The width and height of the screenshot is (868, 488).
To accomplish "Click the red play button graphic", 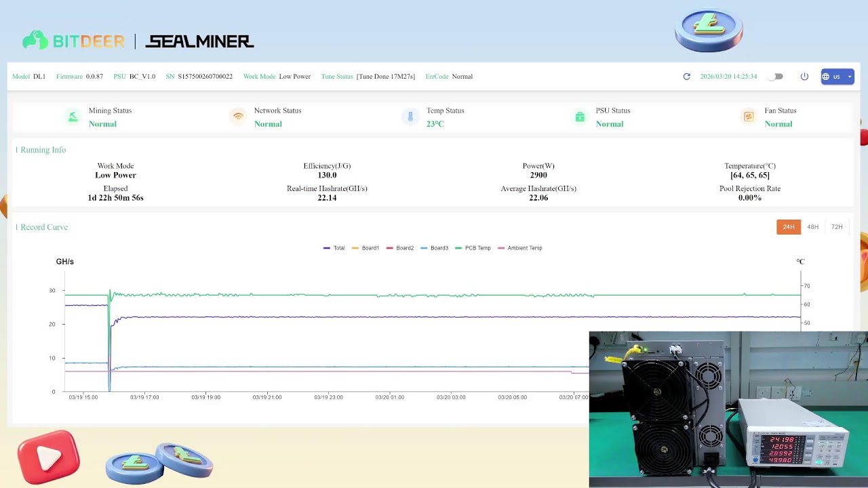I will [48, 457].
